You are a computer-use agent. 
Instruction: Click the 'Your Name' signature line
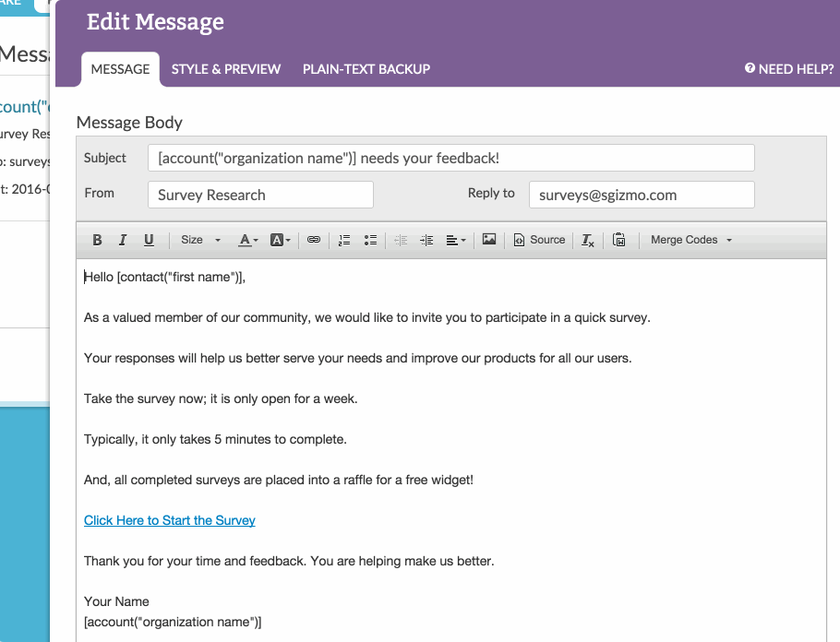116,601
